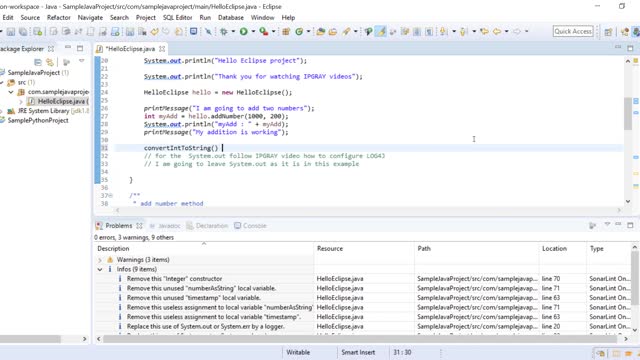Viewport: 640px width, 360px height.
Task: Click the Previous Annotation arrow icon
Action: [463, 31]
